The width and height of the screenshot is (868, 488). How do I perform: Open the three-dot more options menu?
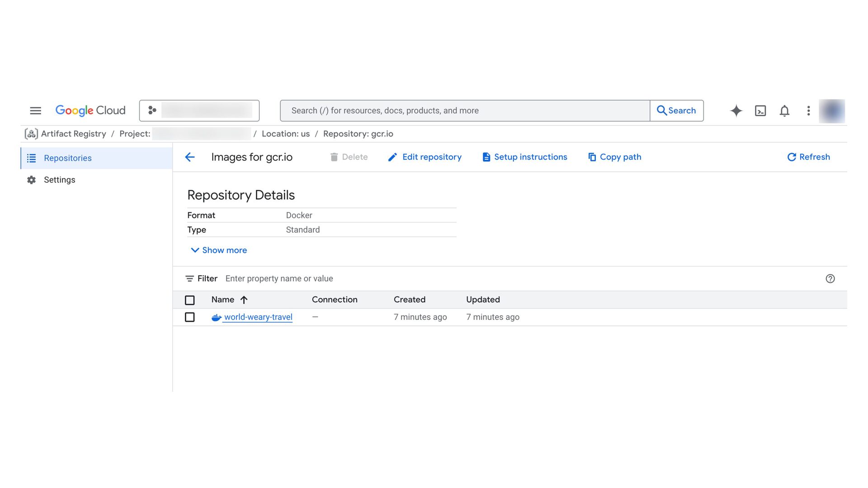coord(808,111)
